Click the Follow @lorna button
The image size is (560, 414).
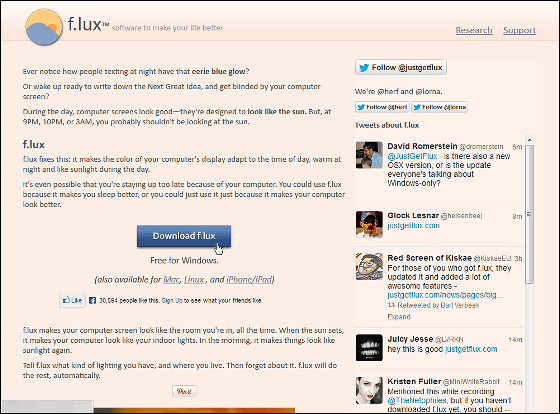click(439, 107)
